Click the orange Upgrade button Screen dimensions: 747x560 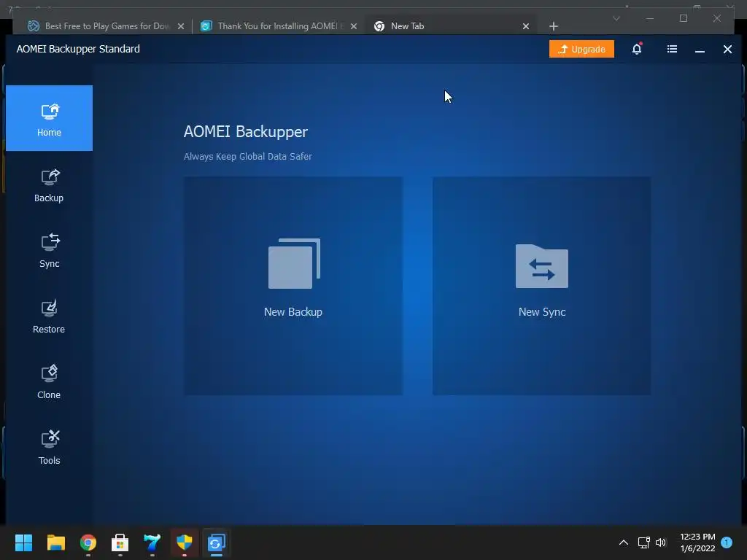click(x=581, y=49)
